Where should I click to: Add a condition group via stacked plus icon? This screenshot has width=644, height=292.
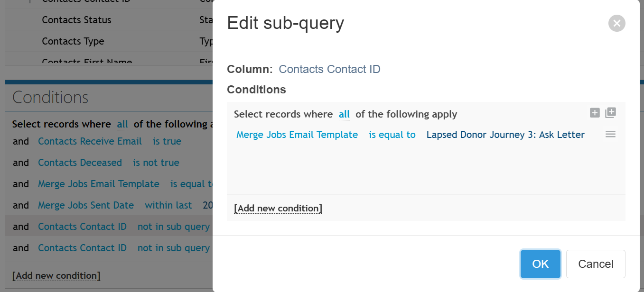pyautogui.click(x=611, y=113)
